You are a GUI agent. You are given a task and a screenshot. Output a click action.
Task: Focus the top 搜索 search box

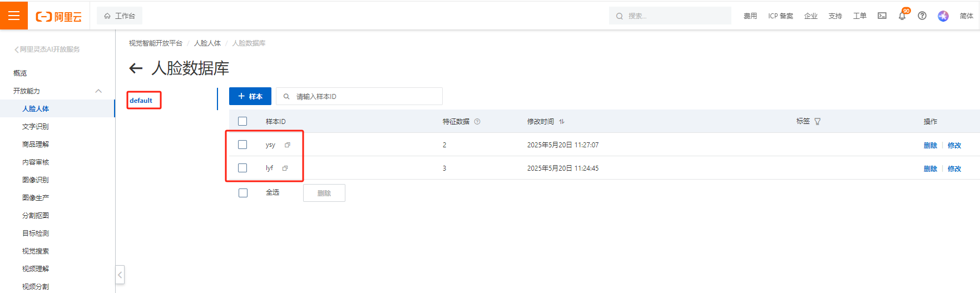670,16
